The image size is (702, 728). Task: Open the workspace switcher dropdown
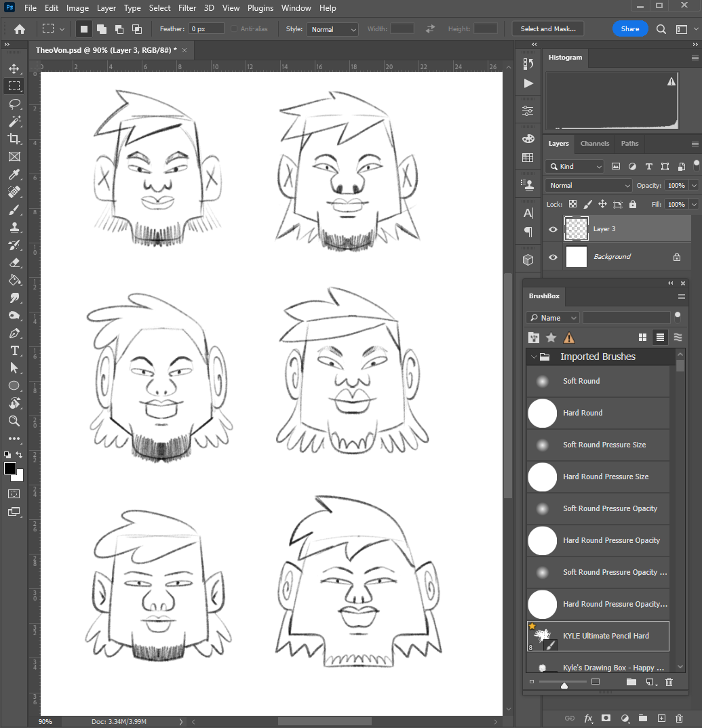685,29
